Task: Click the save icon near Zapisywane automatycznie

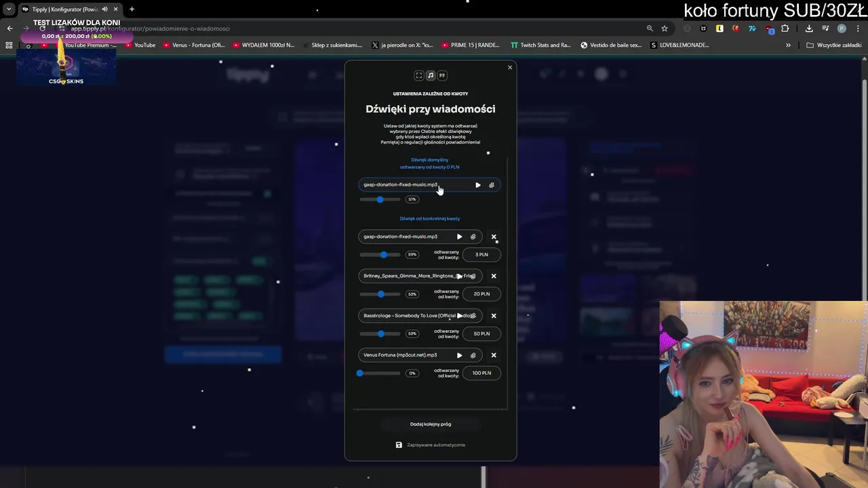Action: (399, 445)
